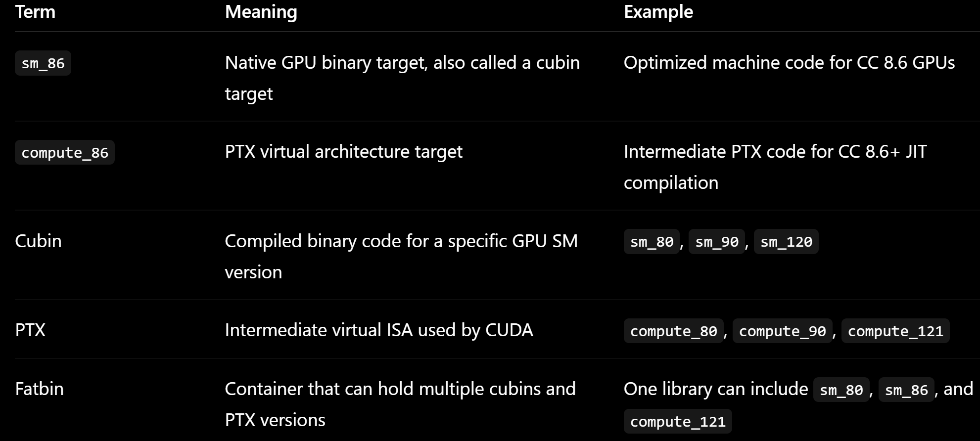Click the sm_80 chip in the Cubin row
The width and height of the screenshot is (980, 441).
coord(652,242)
